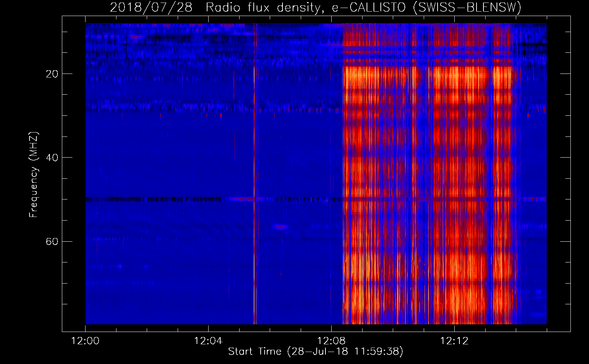Click the 20 MHz frequency tick label
589x364 pixels.
click(52, 74)
